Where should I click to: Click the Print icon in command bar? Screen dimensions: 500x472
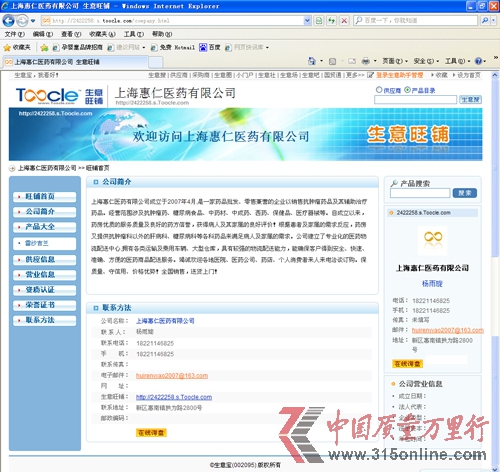click(x=366, y=61)
